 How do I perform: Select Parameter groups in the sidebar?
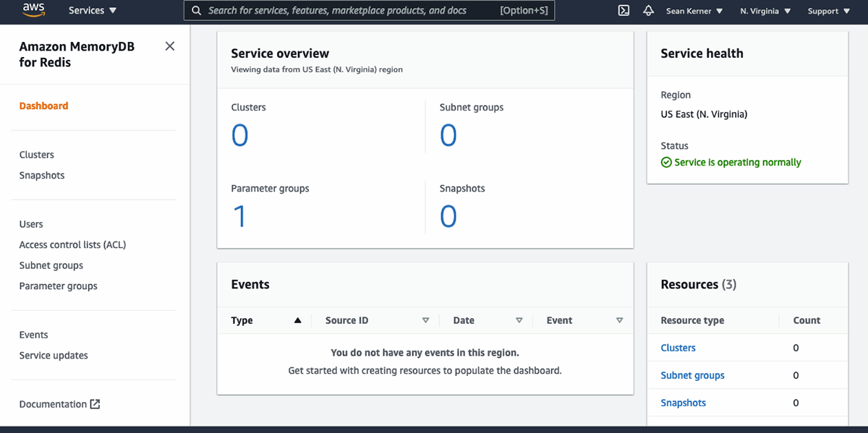pos(58,286)
